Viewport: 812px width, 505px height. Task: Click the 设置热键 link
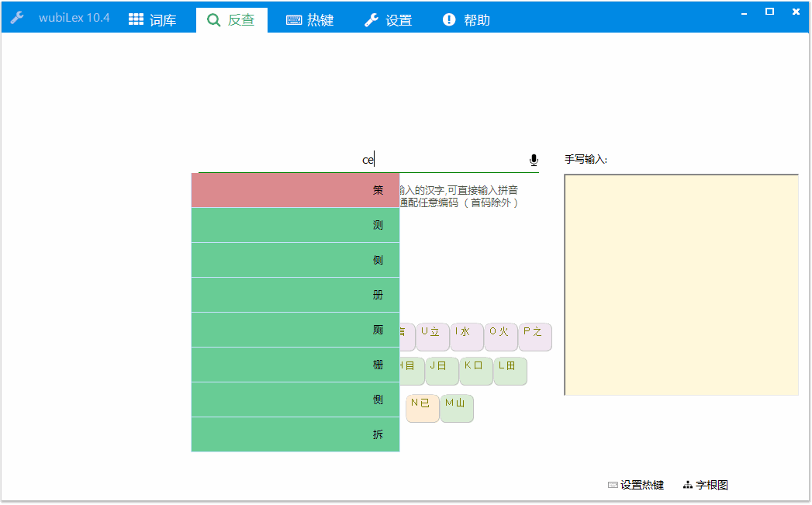click(636, 485)
